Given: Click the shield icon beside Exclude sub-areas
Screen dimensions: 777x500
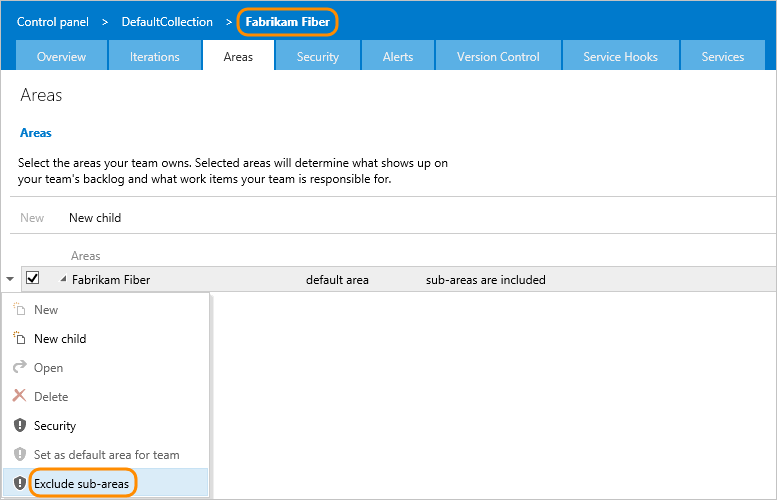Looking at the screenshot, I should pyautogui.click(x=19, y=483).
